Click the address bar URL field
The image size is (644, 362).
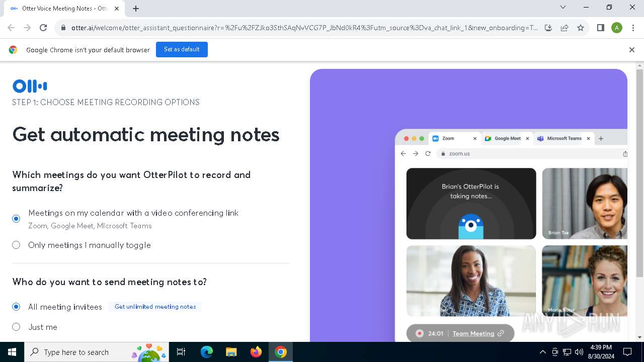click(x=304, y=28)
